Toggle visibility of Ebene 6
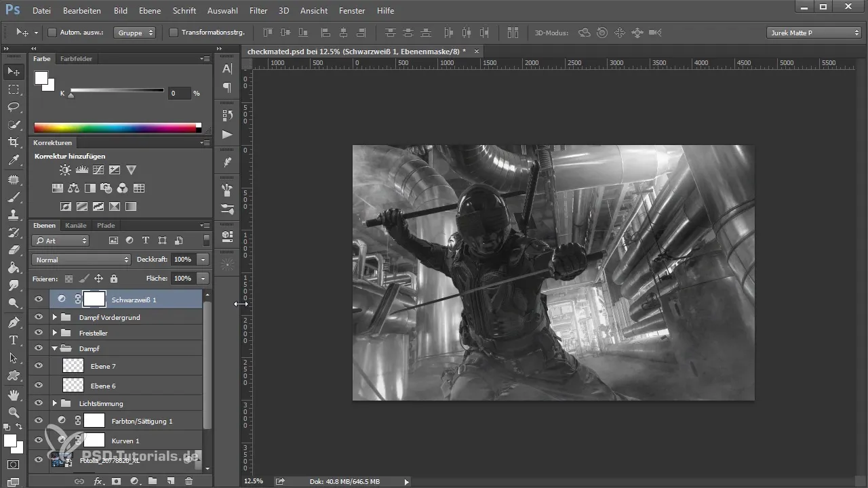The height and width of the screenshot is (488, 868). (x=39, y=386)
